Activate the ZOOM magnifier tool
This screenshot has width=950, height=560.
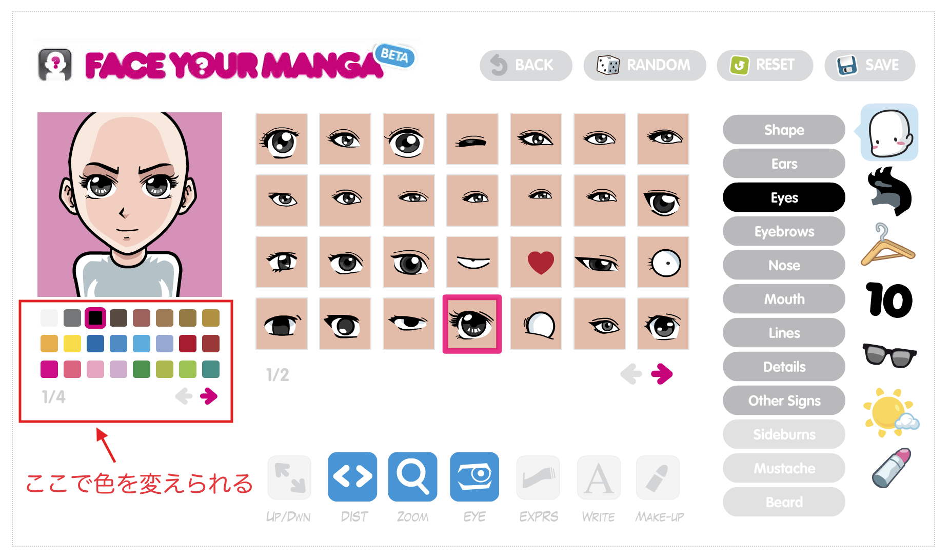coord(413,476)
